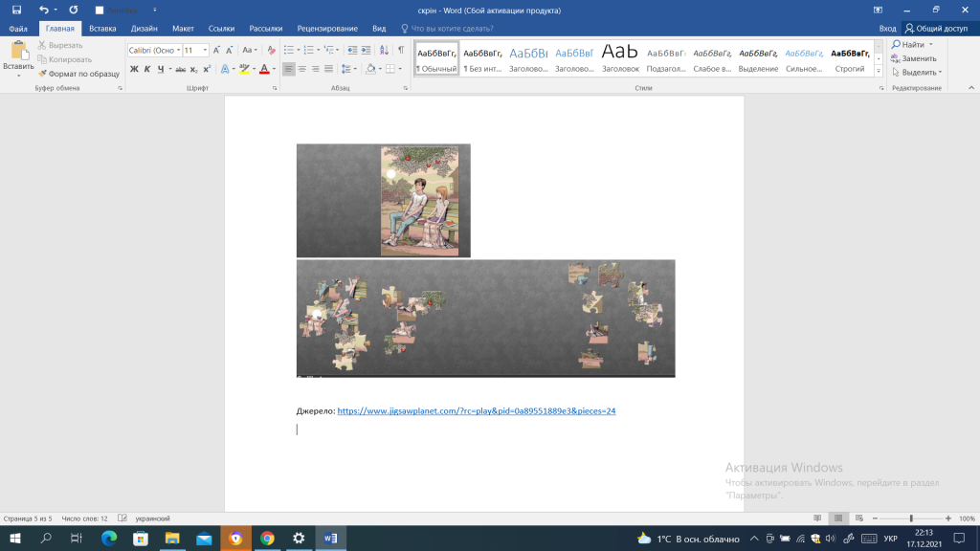Toggle the subscript x₂ button
Screen dimensions: 980x551
tap(193, 69)
